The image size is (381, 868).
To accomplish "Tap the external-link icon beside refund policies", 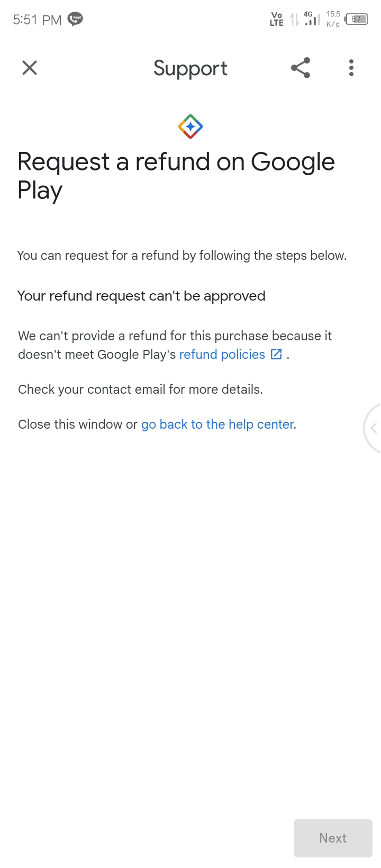I will (x=276, y=354).
